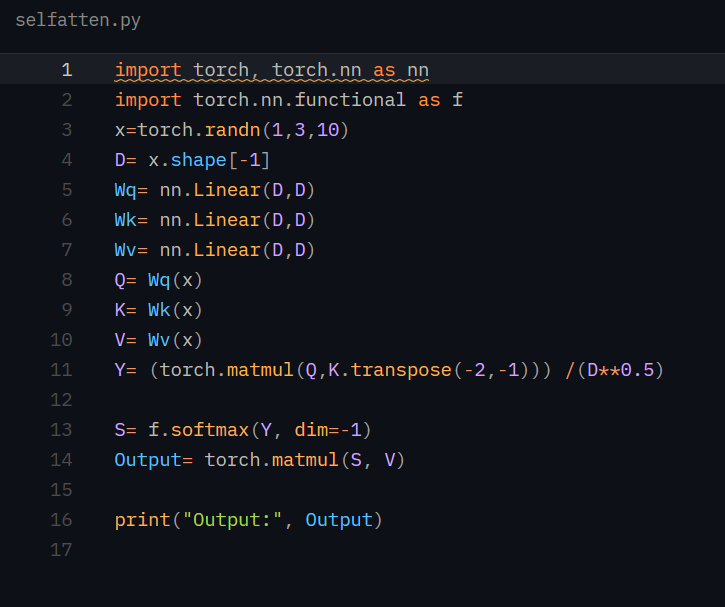The height and width of the screenshot is (607, 725).
Task: Click 'shape' in x.shape[-1]
Action: click(x=198, y=160)
